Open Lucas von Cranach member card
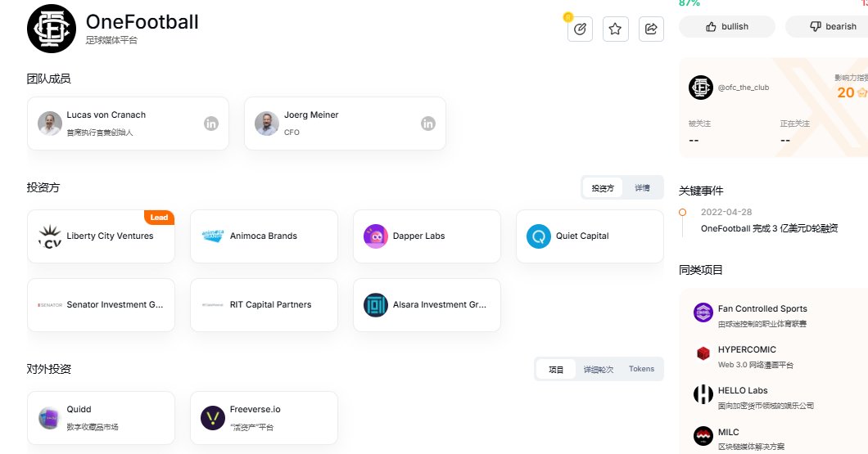 click(x=128, y=124)
